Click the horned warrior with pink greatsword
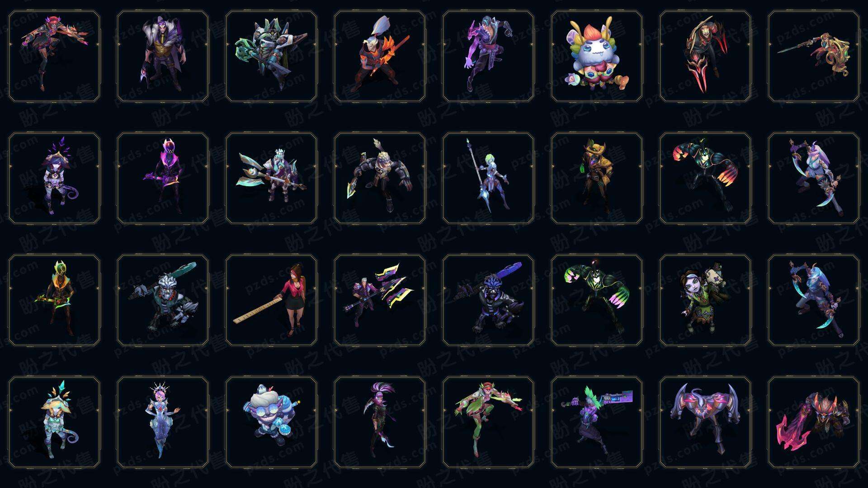The image size is (868, 488). (814, 422)
